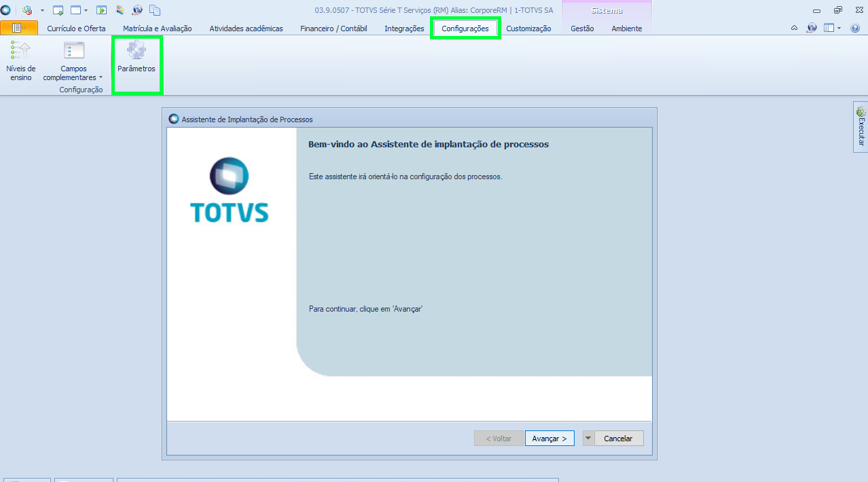868x482 pixels.
Task: Switch to the Gestão tab
Action: coord(582,29)
